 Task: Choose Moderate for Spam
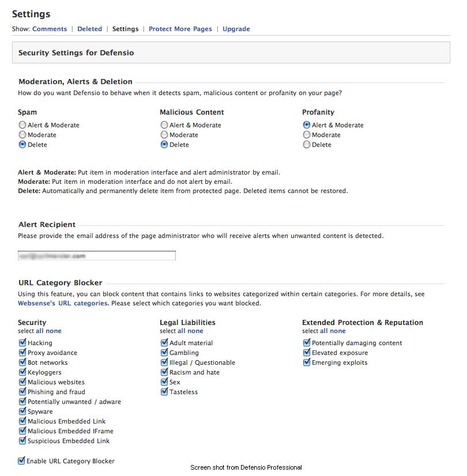coord(22,134)
